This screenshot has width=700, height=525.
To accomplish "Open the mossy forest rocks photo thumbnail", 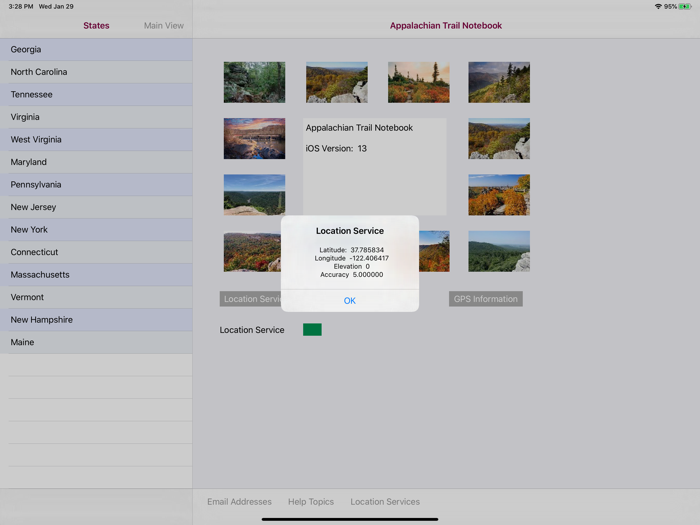I will 254,83.
